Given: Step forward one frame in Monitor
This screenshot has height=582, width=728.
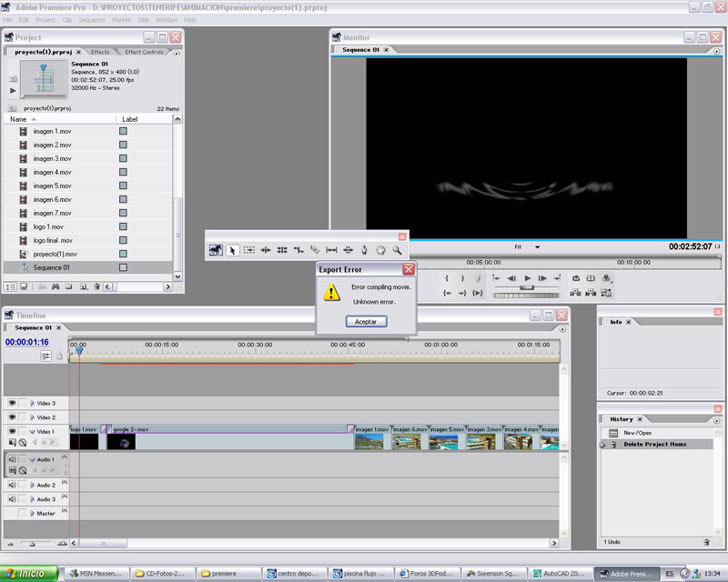Looking at the screenshot, I should 542,278.
